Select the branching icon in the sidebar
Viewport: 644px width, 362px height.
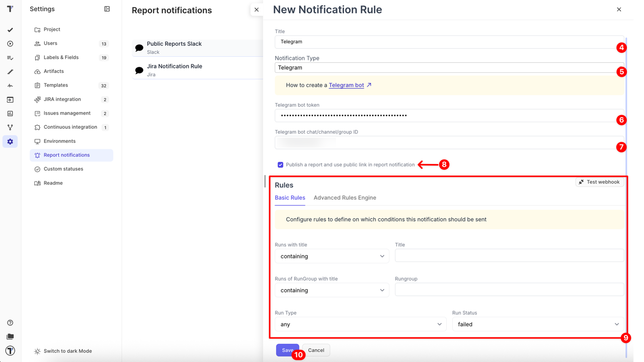[10, 128]
